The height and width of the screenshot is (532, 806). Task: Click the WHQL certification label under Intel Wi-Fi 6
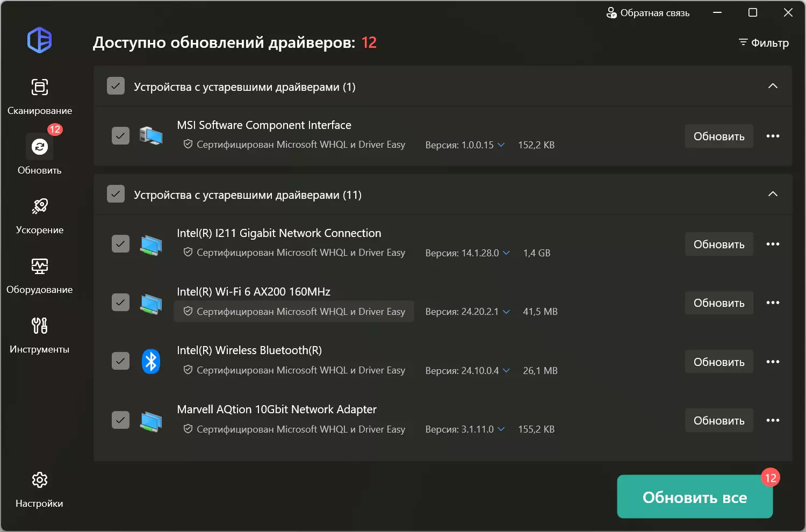294,312
